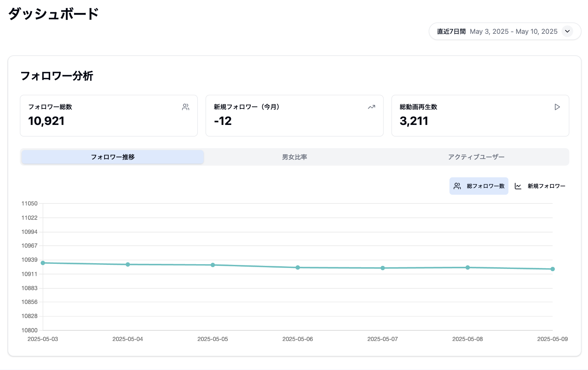Click the 2025-05-09 data point on chart
Image resolution: width=588 pixels, height=370 pixels.
(x=552, y=269)
